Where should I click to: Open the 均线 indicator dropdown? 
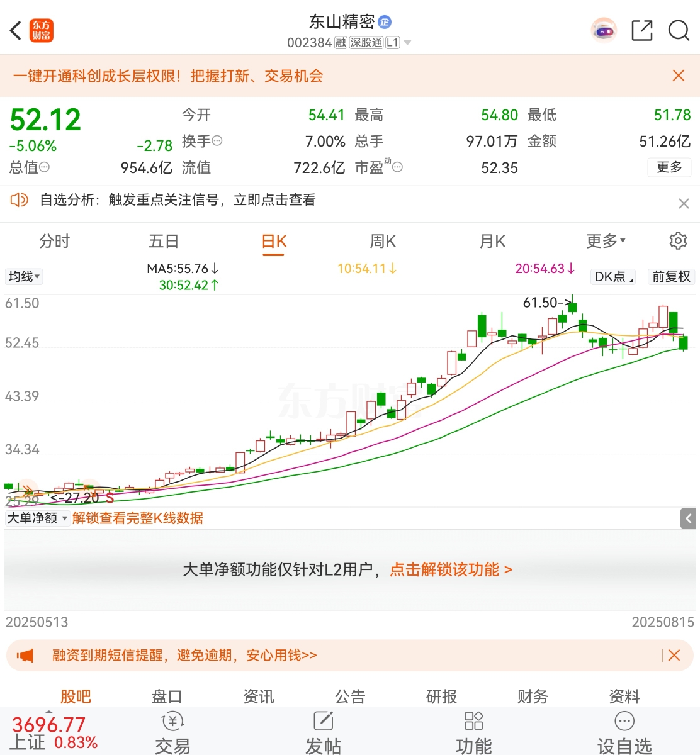25,277
